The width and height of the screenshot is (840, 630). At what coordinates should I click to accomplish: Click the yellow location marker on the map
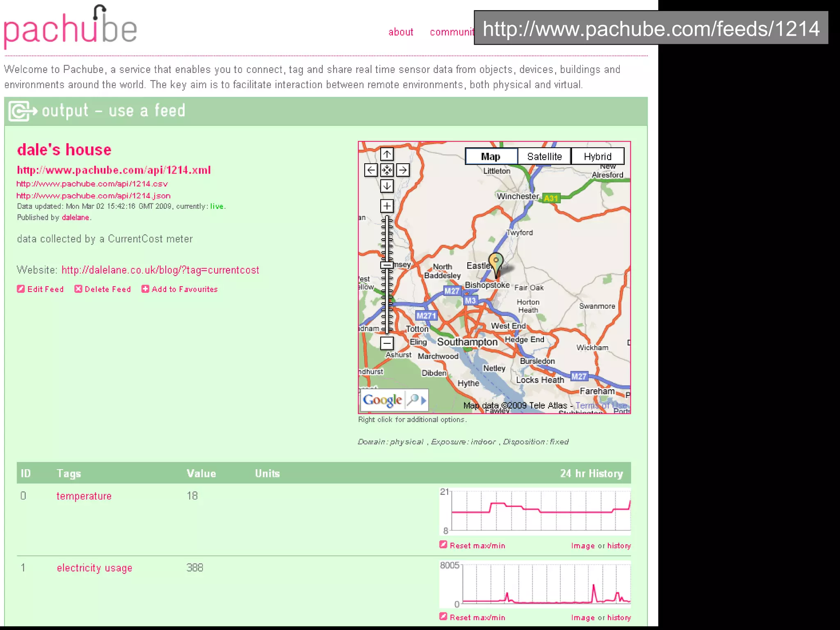496,265
